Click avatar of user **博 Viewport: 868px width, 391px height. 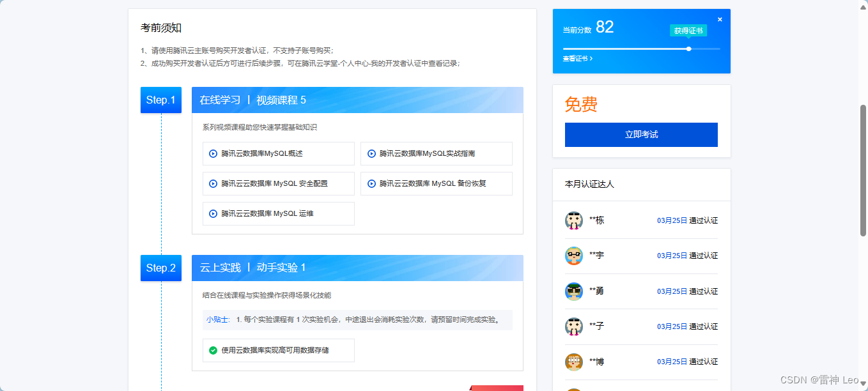pos(574,362)
